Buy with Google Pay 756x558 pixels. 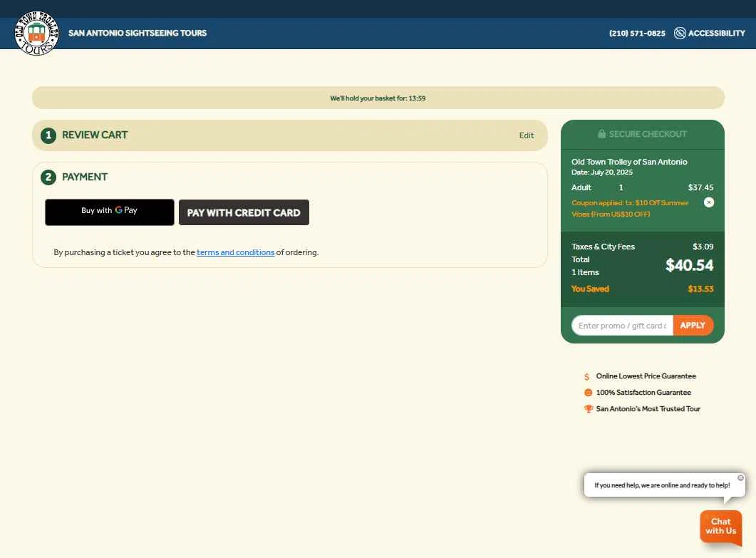click(x=110, y=212)
